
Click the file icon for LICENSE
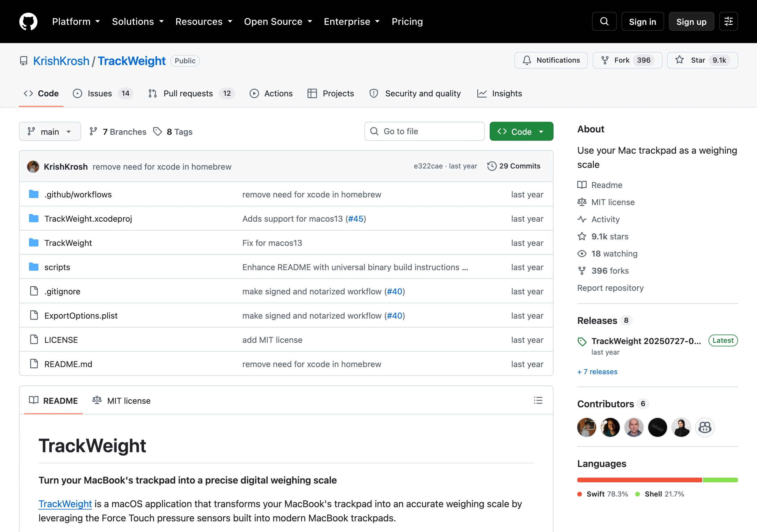34,340
